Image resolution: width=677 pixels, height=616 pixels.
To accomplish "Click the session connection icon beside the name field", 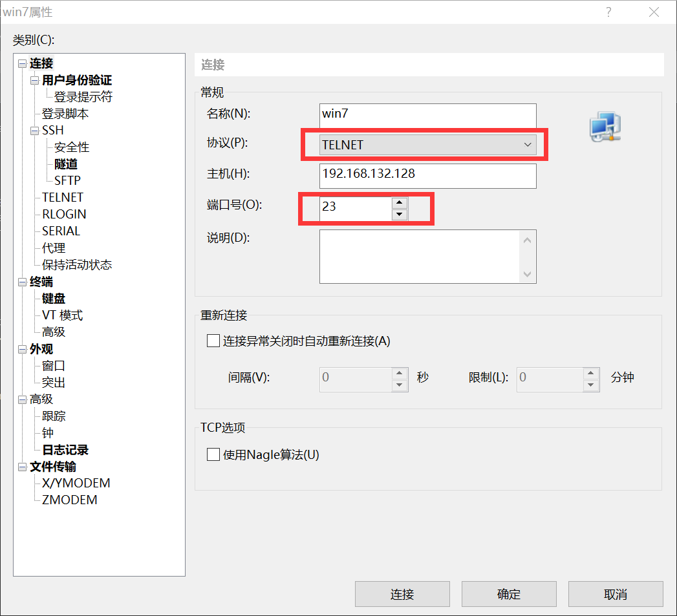I will (605, 127).
